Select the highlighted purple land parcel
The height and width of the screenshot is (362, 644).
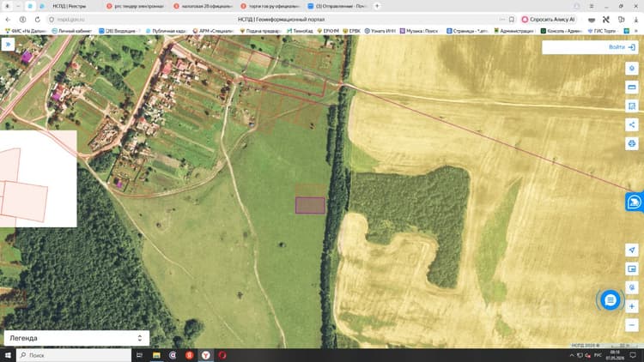pos(310,205)
